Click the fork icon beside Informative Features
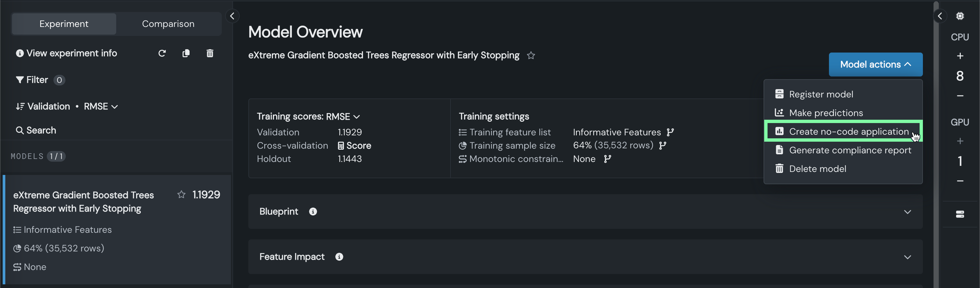Image resolution: width=980 pixels, height=288 pixels. (x=670, y=132)
